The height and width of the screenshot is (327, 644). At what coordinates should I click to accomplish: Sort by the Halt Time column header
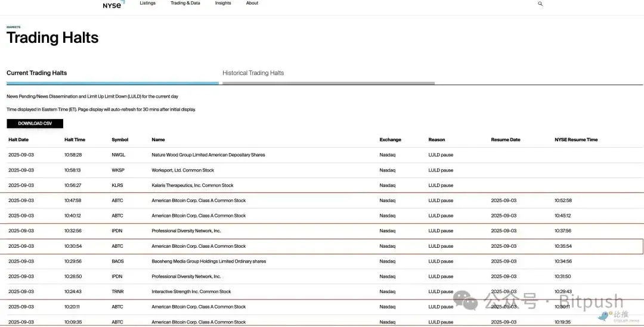point(75,140)
